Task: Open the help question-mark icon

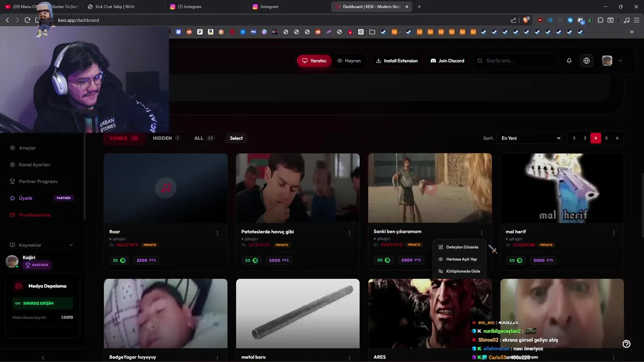Action: tap(626, 344)
